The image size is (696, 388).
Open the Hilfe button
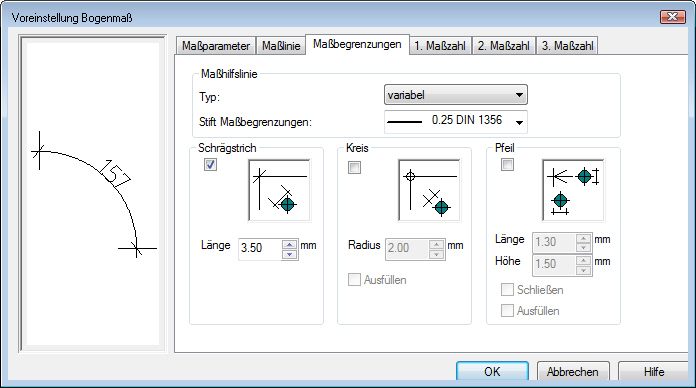point(653,371)
